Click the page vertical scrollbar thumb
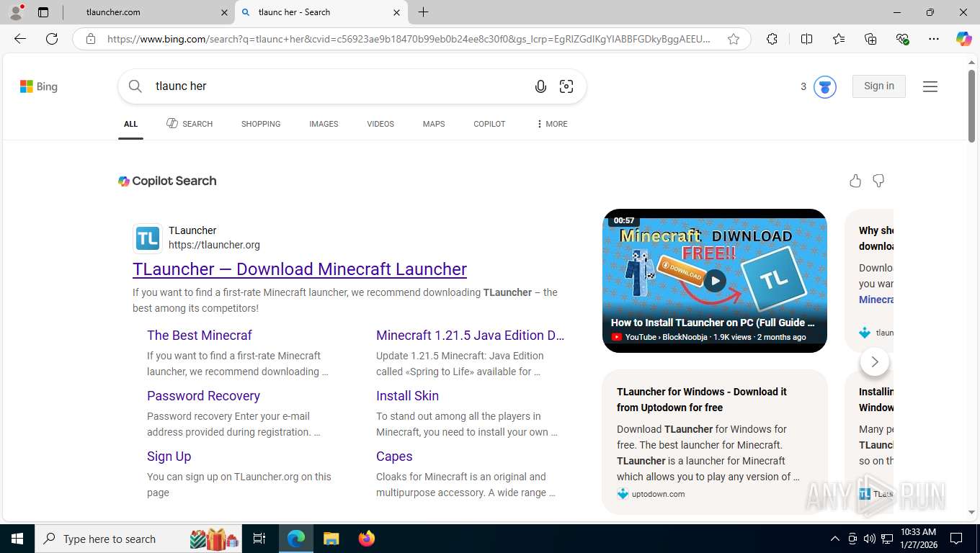The image size is (980, 553). pos(971,107)
